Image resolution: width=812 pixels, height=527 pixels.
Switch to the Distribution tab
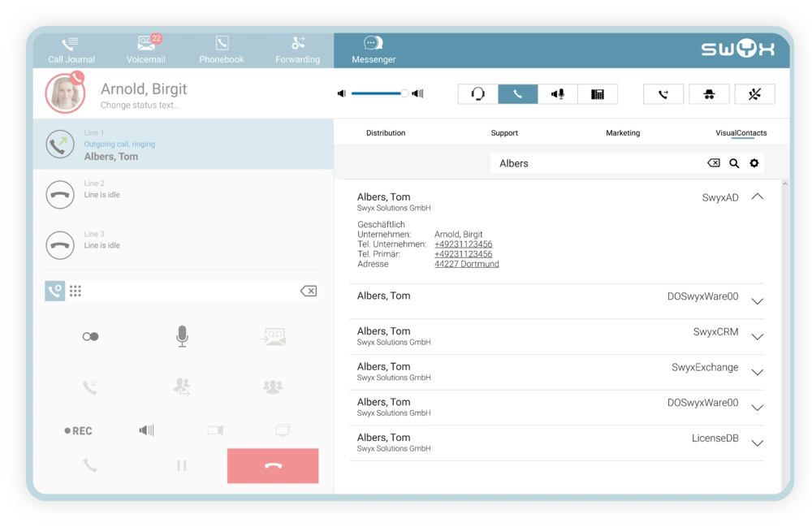click(x=386, y=133)
